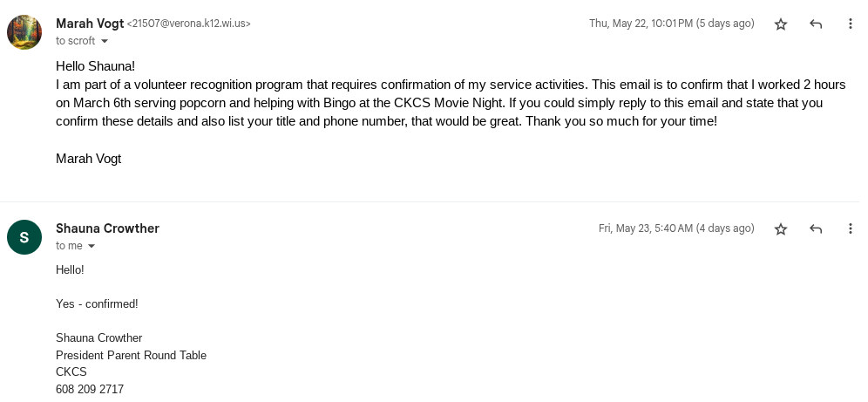Reply to Marah Vogt's message
The width and height of the screenshot is (868, 402).
tap(816, 24)
